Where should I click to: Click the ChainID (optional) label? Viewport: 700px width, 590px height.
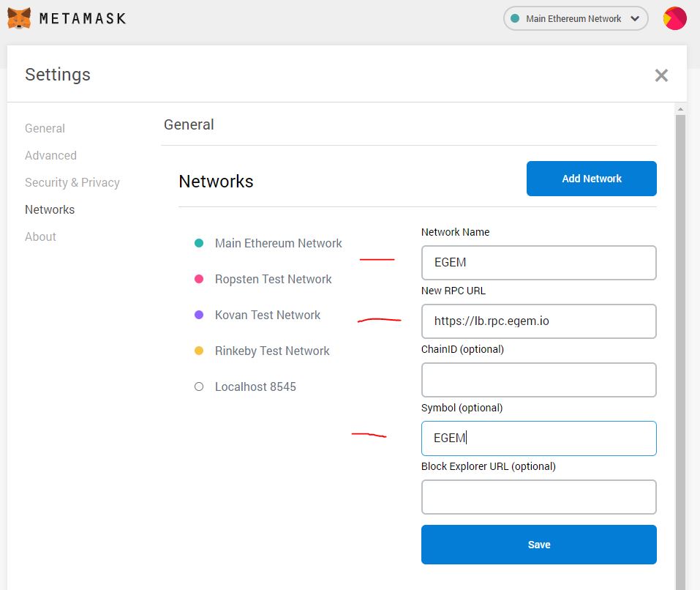pos(462,349)
